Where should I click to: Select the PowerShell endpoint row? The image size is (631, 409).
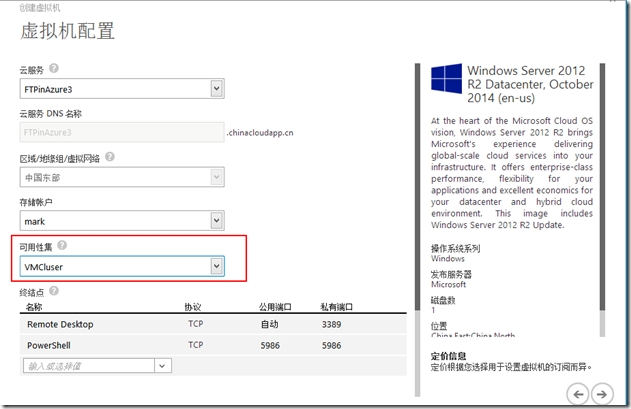(x=213, y=345)
